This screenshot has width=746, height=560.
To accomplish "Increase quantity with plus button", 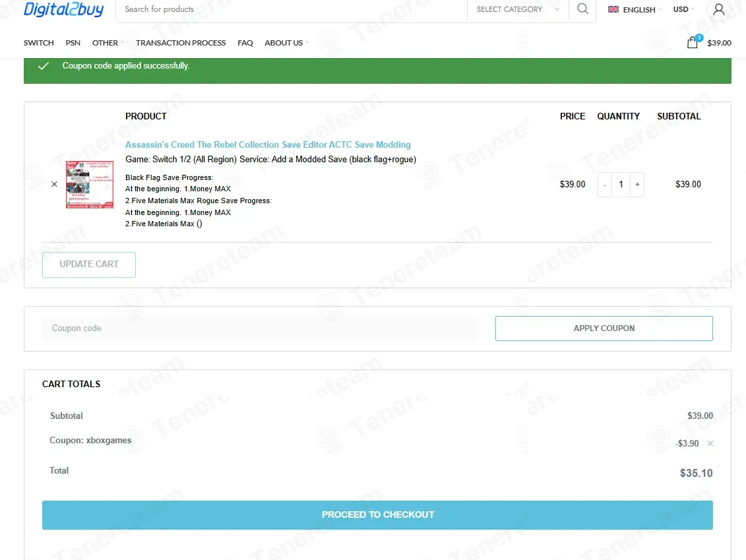I will pyautogui.click(x=637, y=185).
